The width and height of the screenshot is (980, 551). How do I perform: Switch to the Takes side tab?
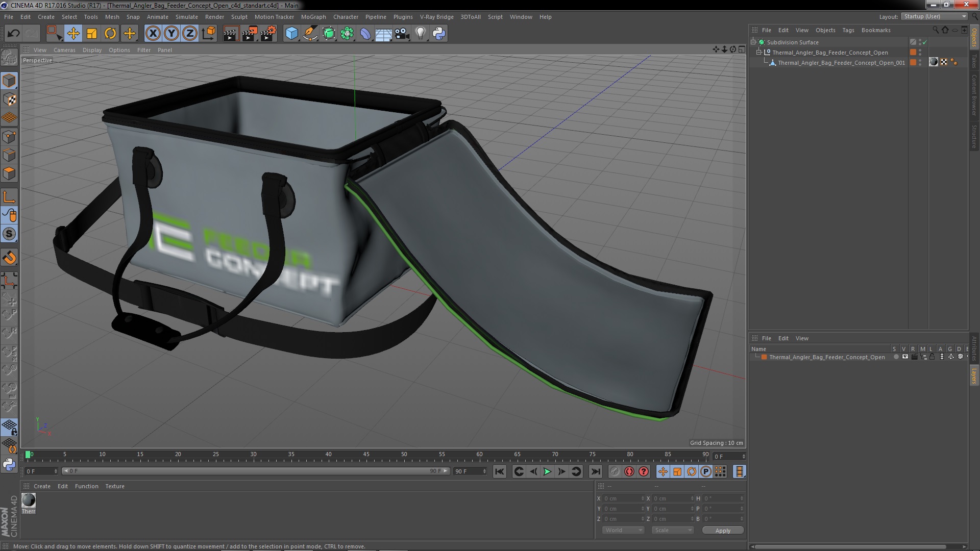point(974,61)
